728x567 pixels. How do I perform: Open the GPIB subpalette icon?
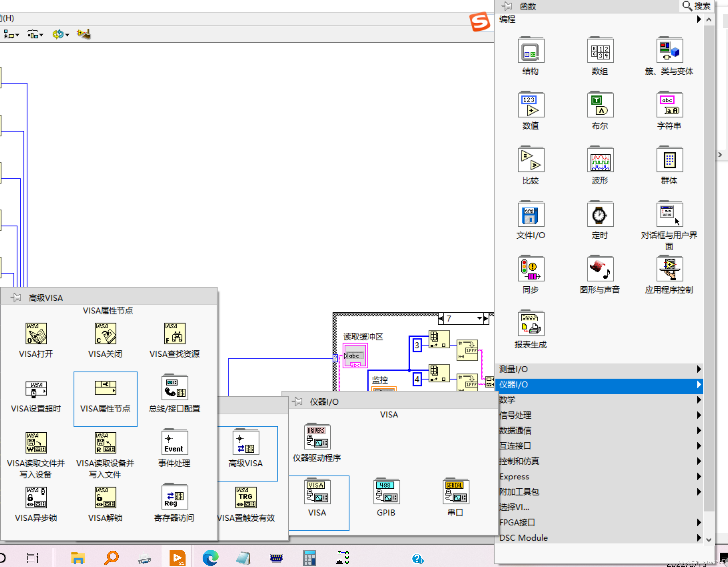tap(386, 492)
